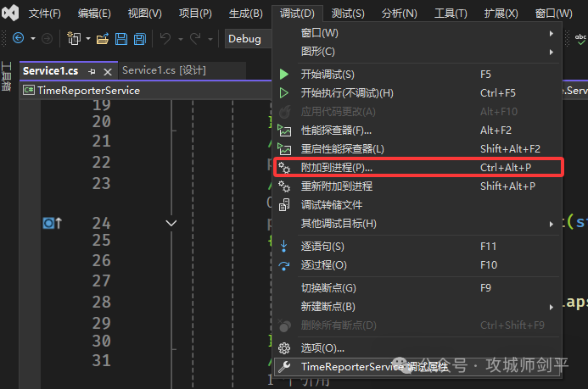
Task: Open the Debug configuration combo box
Action: (249, 39)
